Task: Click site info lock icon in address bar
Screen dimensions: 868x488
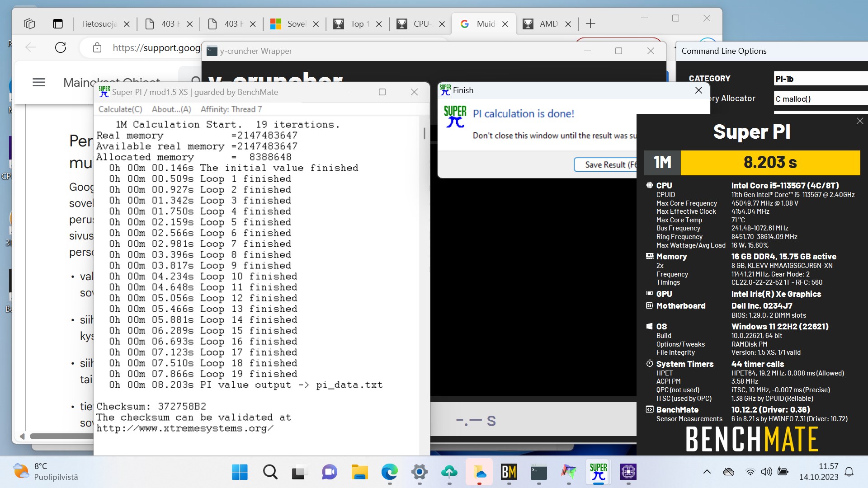Action: 97,48
